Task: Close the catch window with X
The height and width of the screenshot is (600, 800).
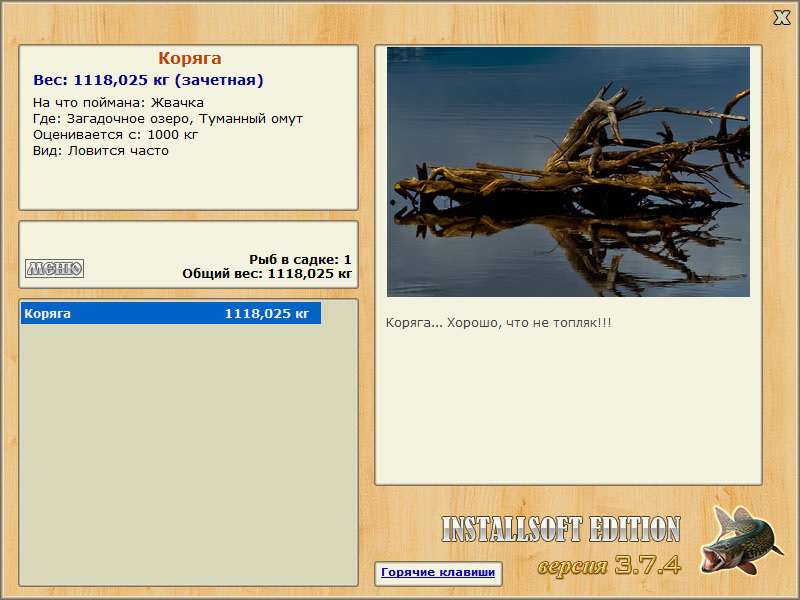Action: pos(781,18)
